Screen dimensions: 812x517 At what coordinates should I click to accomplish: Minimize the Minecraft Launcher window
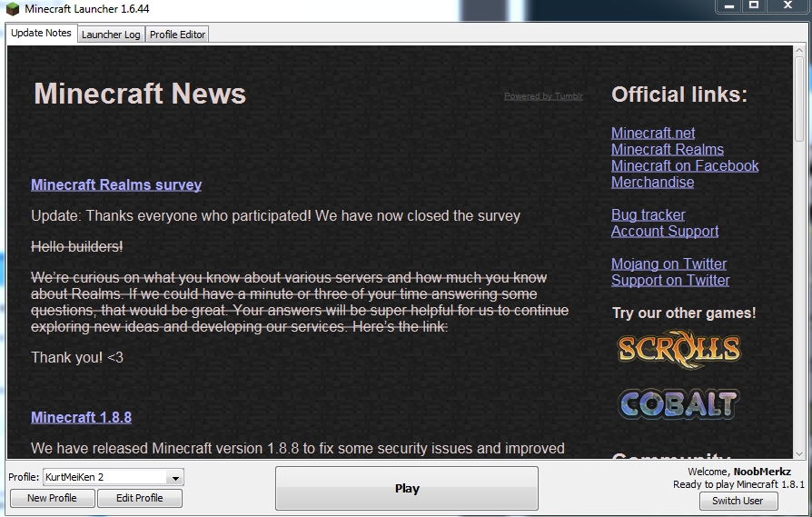pos(729,5)
